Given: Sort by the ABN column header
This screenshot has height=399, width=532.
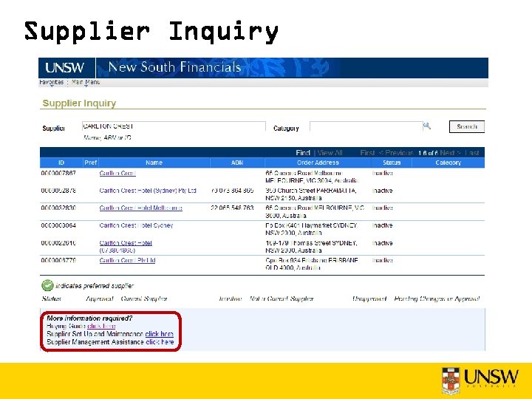Looking at the screenshot, I should 237,163.
